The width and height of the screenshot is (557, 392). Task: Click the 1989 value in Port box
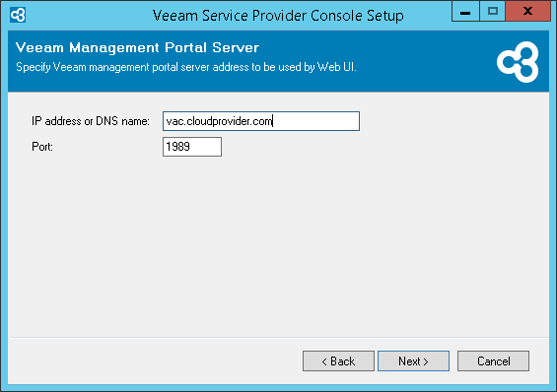coord(178,147)
